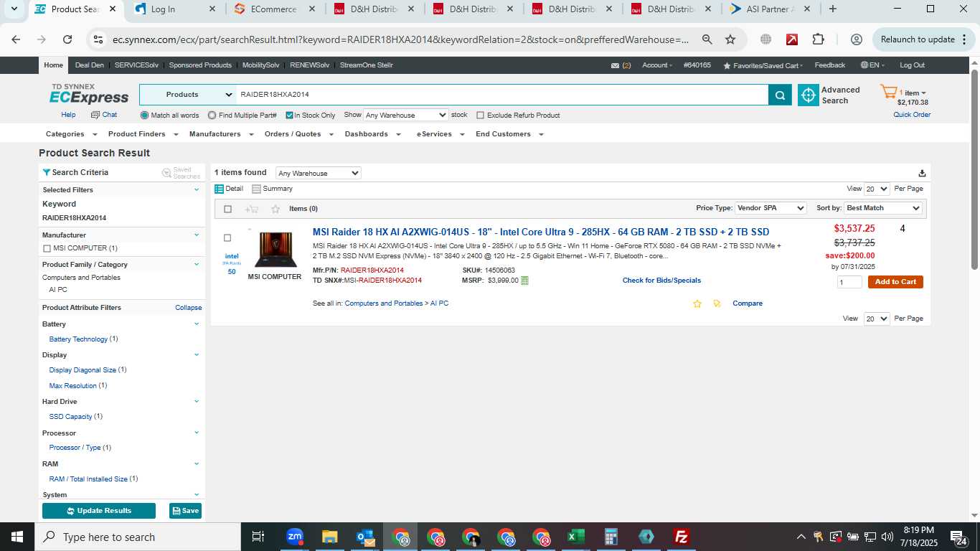The height and width of the screenshot is (551, 980).
Task: Check MSI COMPUTER manufacturer filter
Action: [x=47, y=248]
